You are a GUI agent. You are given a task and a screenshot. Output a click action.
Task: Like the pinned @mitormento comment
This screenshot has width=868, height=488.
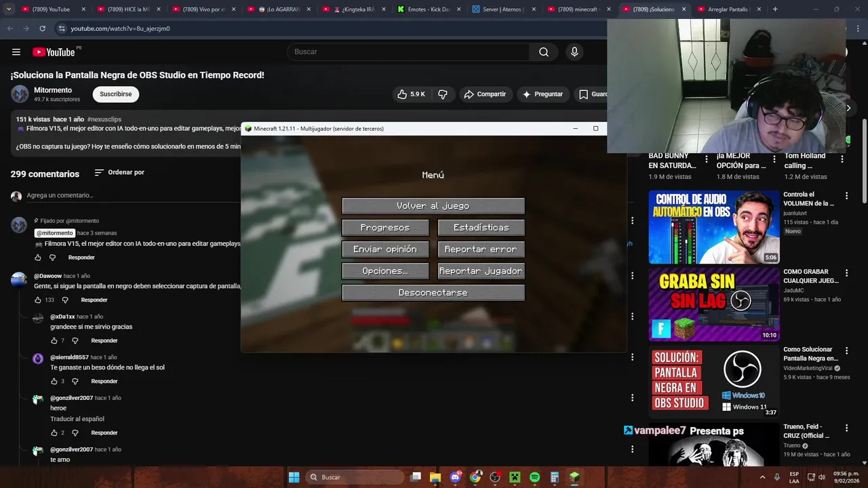point(38,258)
